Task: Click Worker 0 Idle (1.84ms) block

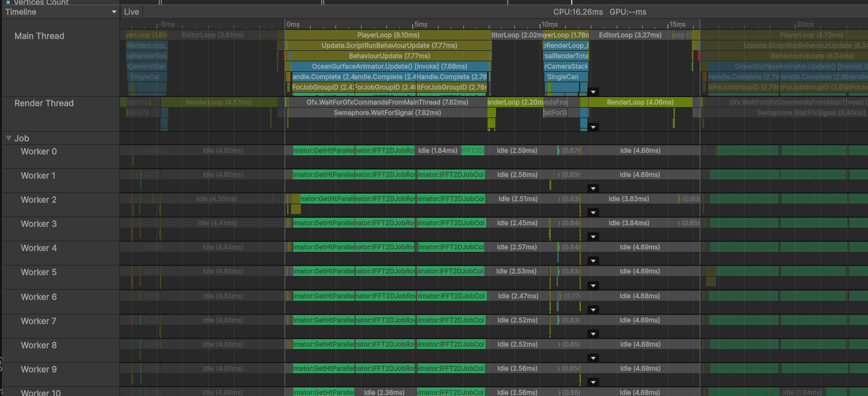Action: tap(437, 151)
